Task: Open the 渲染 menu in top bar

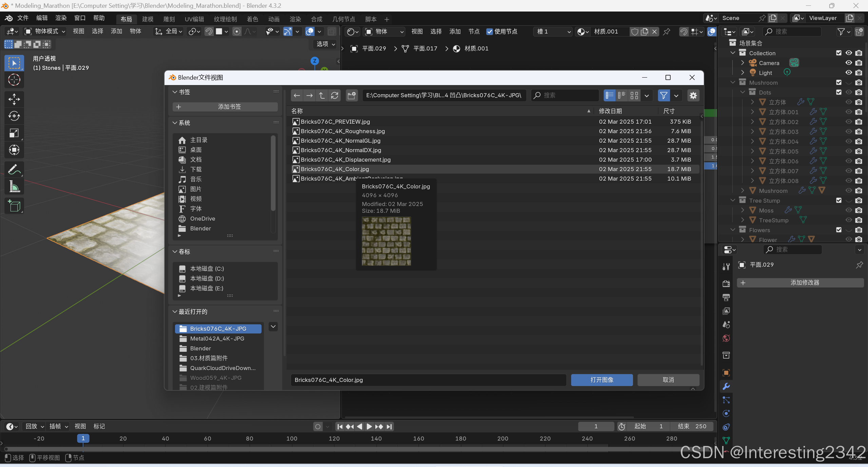Action: pyautogui.click(x=61, y=18)
